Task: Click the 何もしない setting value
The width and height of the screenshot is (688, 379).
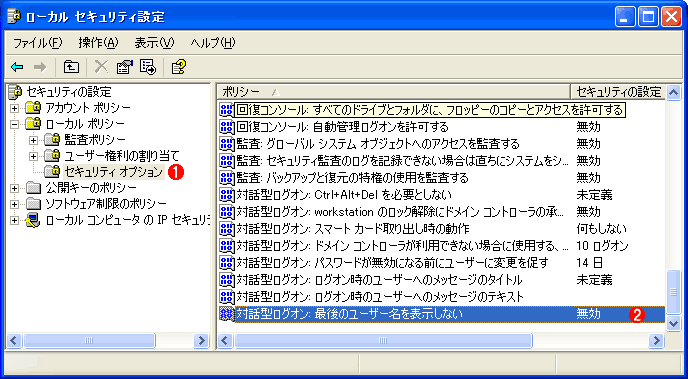Action: (601, 228)
